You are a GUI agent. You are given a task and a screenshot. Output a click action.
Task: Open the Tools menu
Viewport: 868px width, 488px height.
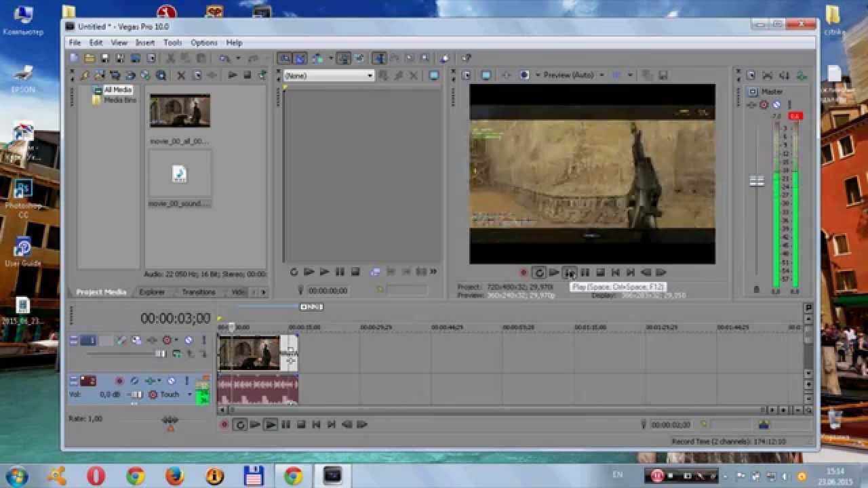tap(172, 43)
